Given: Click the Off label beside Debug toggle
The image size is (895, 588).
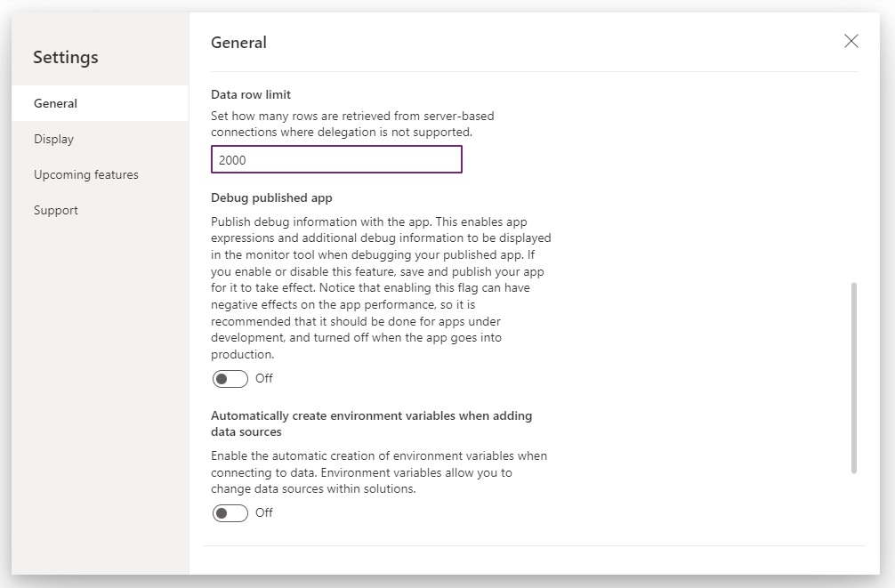Looking at the screenshot, I should pyautogui.click(x=263, y=378).
